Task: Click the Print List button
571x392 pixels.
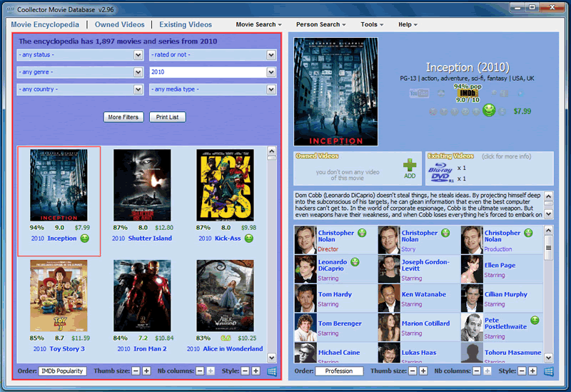Action: pos(168,117)
